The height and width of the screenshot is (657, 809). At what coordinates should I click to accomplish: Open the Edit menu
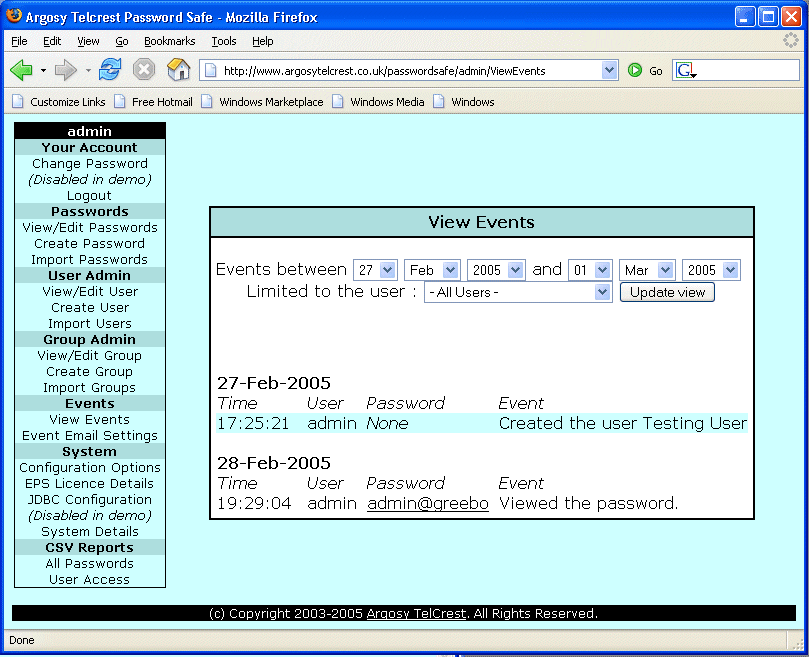pyautogui.click(x=52, y=41)
